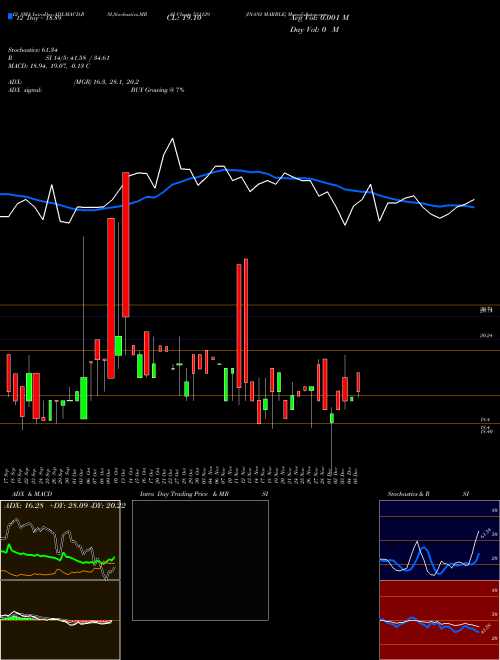Click the 'Day Vol: 0 M' value
This screenshot has width=500, height=660.
point(314,30)
